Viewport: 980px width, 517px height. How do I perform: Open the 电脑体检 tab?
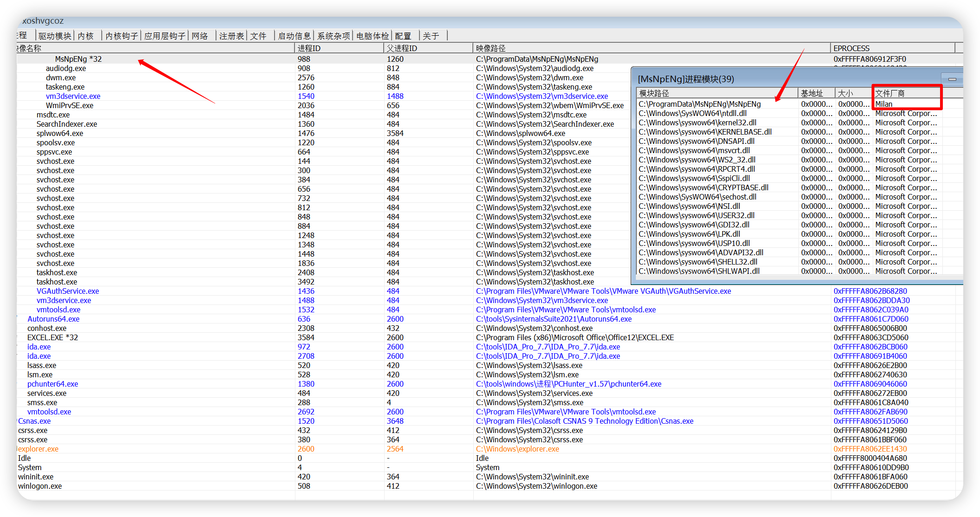click(x=372, y=36)
